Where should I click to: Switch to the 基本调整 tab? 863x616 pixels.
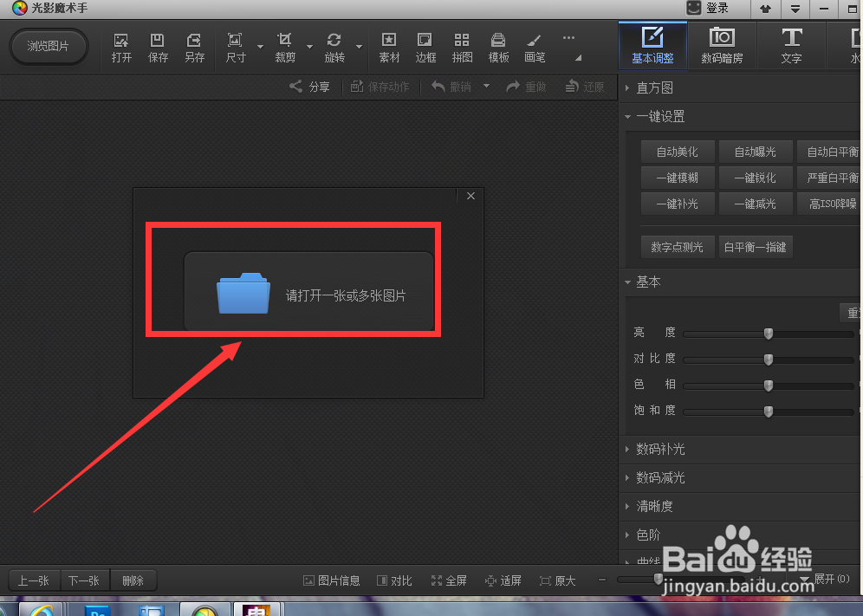coord(652,46)
